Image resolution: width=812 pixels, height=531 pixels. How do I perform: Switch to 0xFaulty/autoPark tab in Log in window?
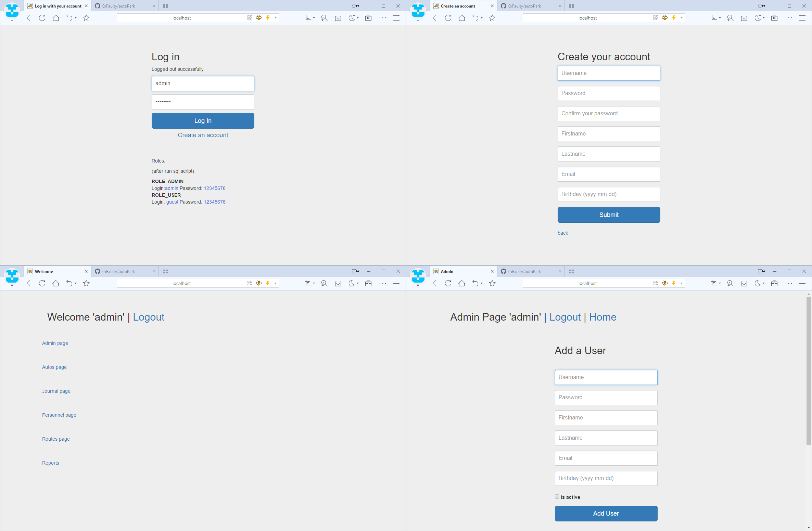click(118, 6)
